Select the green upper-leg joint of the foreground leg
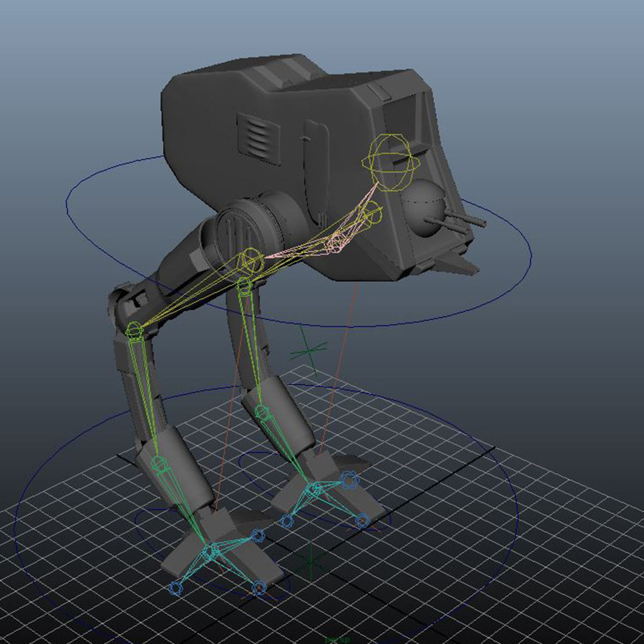 point(134,331)
